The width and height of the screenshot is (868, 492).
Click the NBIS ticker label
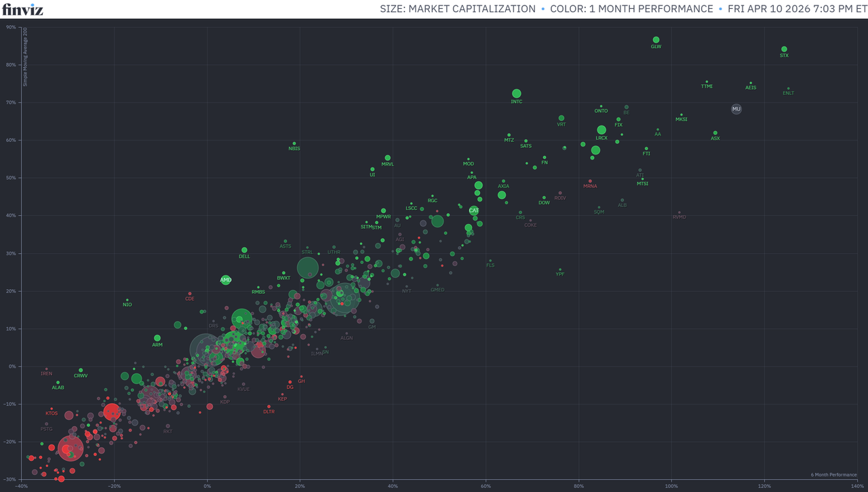tap(294, 149)
